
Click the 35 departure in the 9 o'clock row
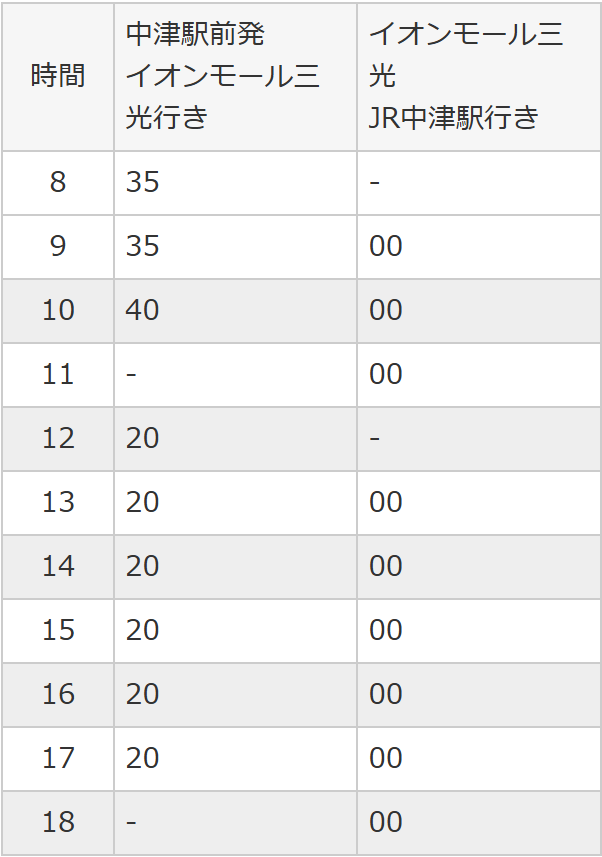tap(143, 246)
